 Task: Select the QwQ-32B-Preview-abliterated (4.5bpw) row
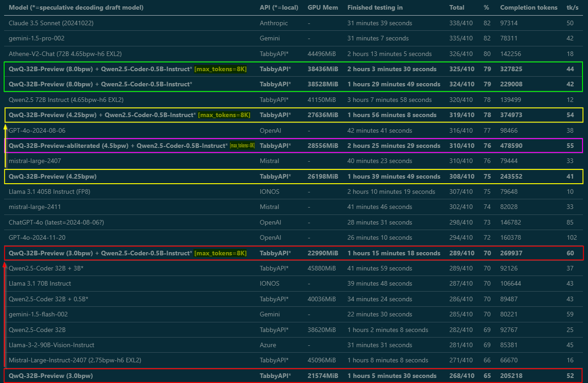click(294, 145)
